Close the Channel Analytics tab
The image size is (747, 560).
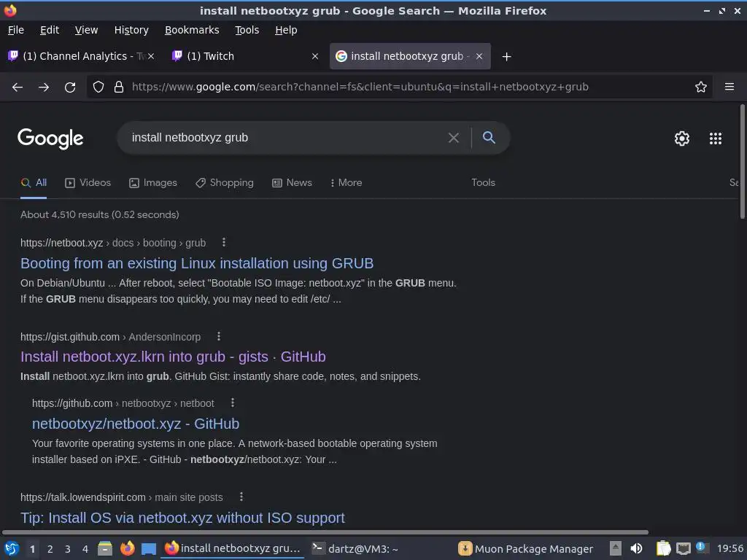point(150,56)
